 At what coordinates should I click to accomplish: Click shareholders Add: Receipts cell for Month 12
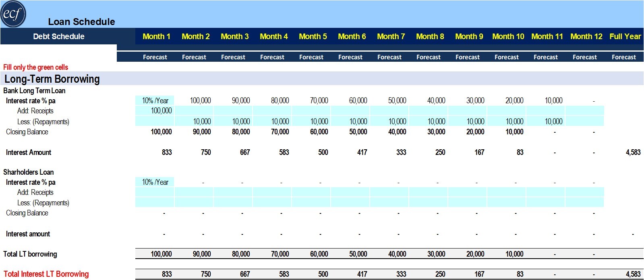point(584,192)
